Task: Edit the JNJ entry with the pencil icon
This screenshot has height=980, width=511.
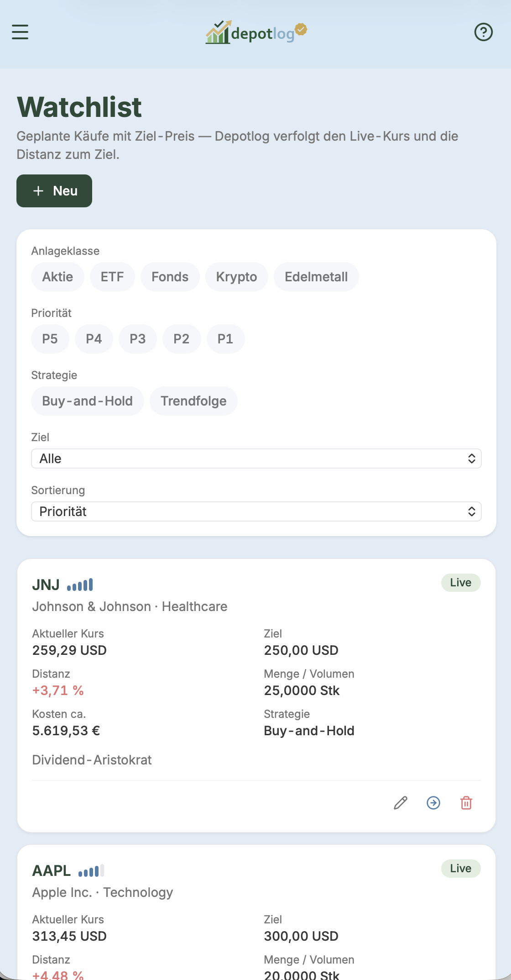Action: click(401, 803)
